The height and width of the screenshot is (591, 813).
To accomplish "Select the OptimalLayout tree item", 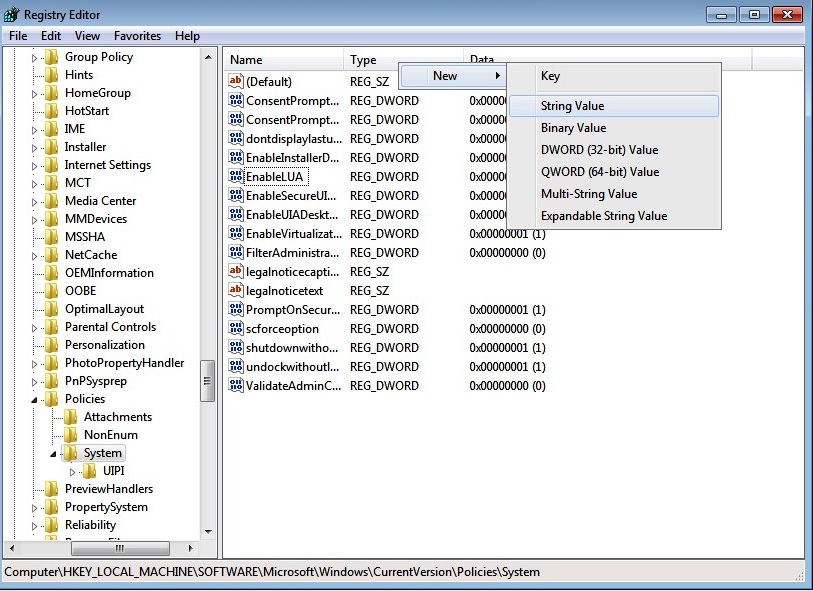I will tap(104, 309).
